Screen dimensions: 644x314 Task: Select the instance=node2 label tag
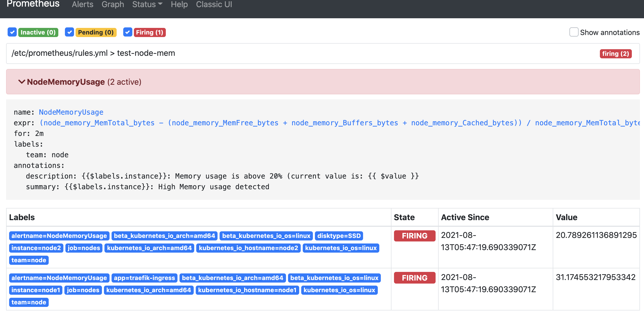(36, 248)
